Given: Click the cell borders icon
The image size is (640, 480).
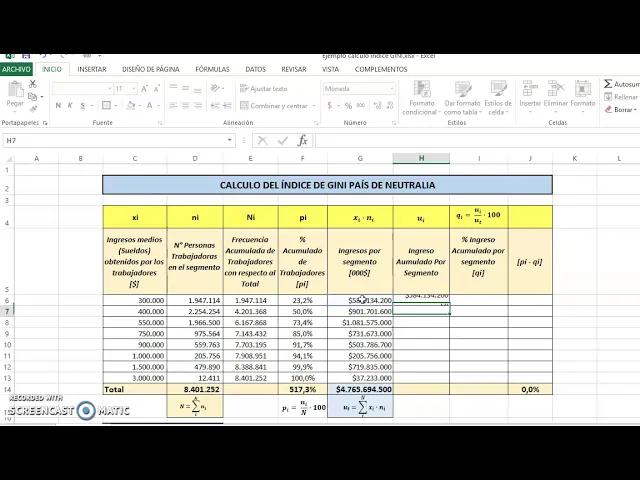Looking at the screenshot, I should 106,106.
